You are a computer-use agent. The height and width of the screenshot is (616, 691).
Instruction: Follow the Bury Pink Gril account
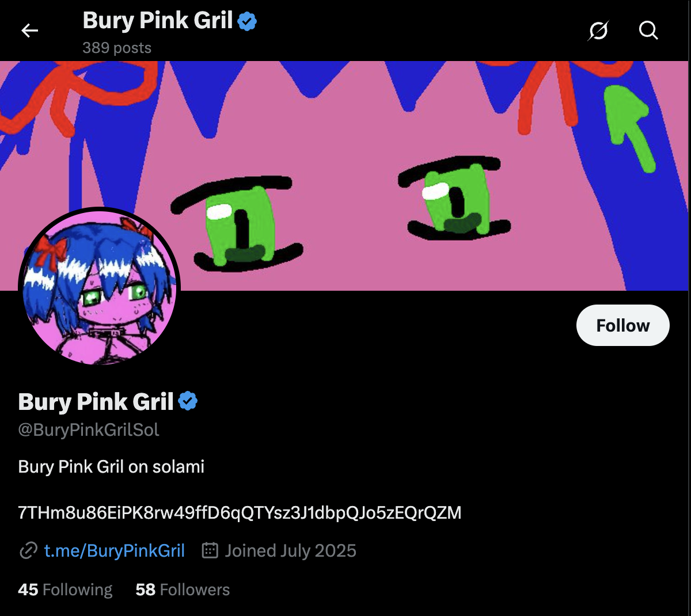[622, 325]
